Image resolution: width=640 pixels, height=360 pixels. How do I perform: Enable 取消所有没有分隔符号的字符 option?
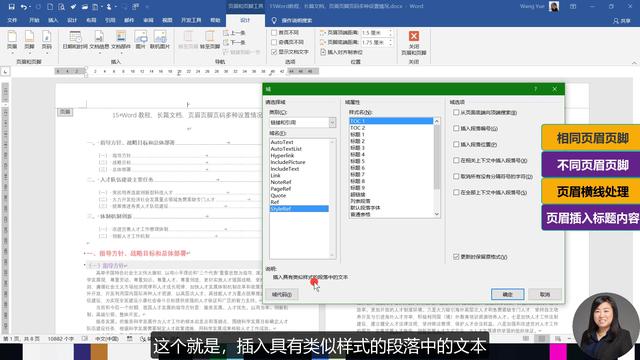pos(456,176)
